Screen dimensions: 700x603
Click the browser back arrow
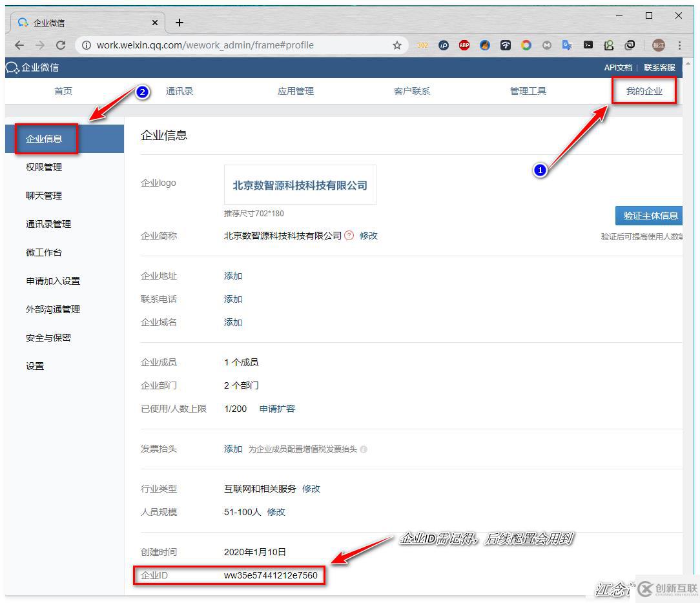pos(19,45)
